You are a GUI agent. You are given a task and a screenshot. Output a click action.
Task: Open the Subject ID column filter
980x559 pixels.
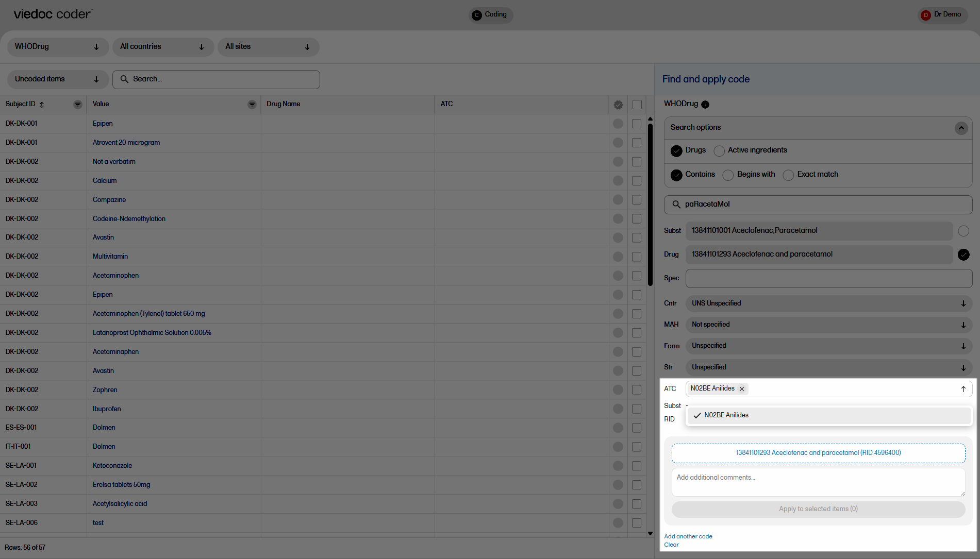coord(78,105)
